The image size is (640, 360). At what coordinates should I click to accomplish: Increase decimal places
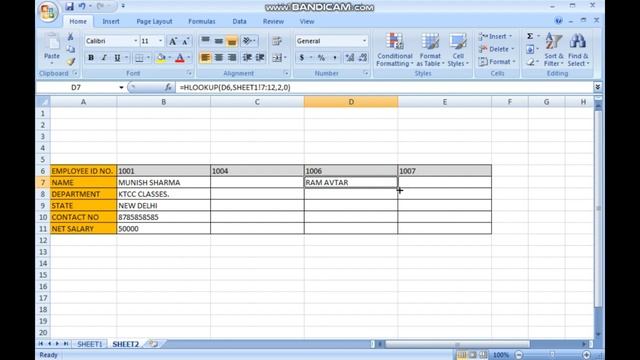point(350,58)
